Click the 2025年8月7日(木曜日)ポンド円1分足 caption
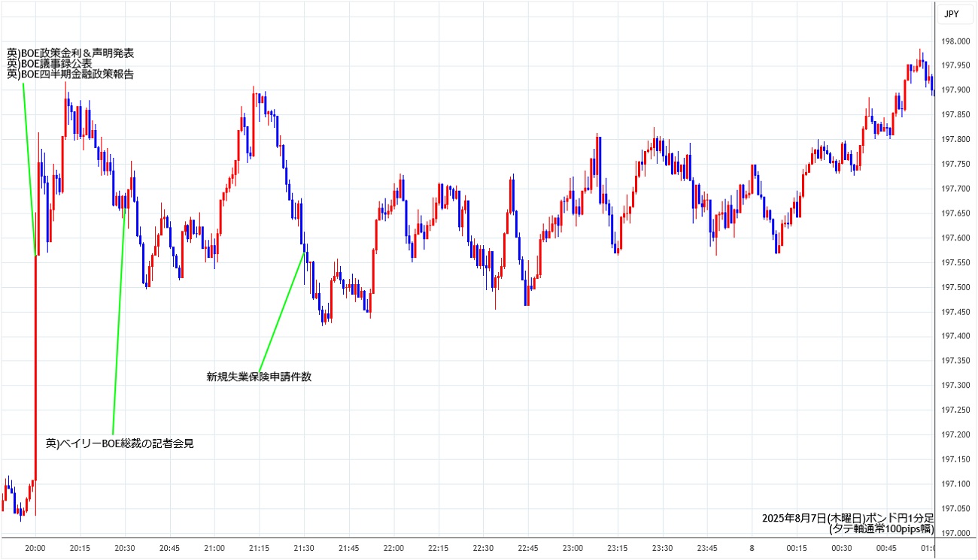 pos(848,518)
